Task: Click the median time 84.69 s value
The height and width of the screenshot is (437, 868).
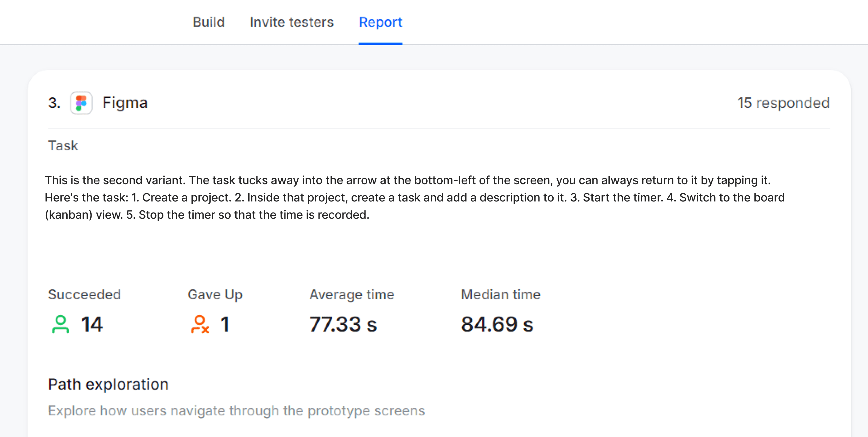Action: pos(497,324)
